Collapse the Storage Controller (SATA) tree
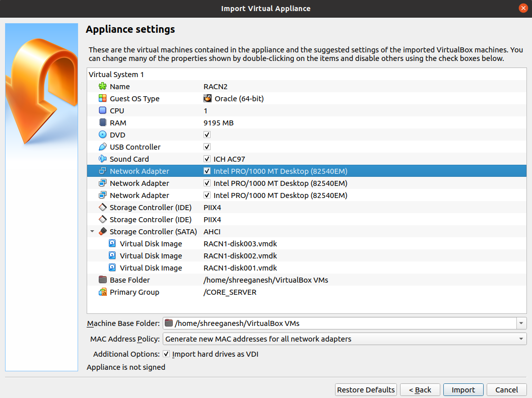532x398 pixels. (92, 231)
